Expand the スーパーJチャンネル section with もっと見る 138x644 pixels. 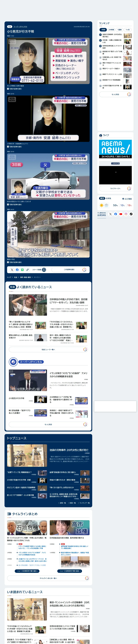pos(48,424)
